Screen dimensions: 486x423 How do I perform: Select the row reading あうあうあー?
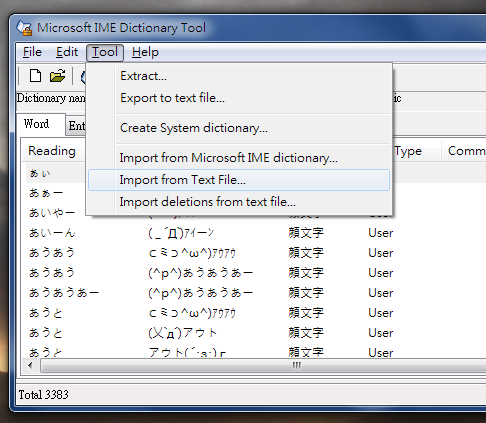pos(64,293)
